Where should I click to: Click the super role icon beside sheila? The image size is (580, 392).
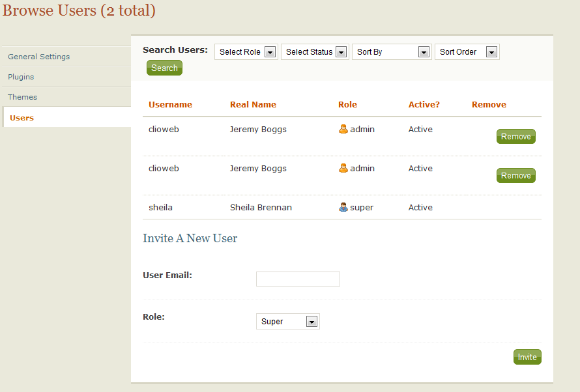(343, 207)
